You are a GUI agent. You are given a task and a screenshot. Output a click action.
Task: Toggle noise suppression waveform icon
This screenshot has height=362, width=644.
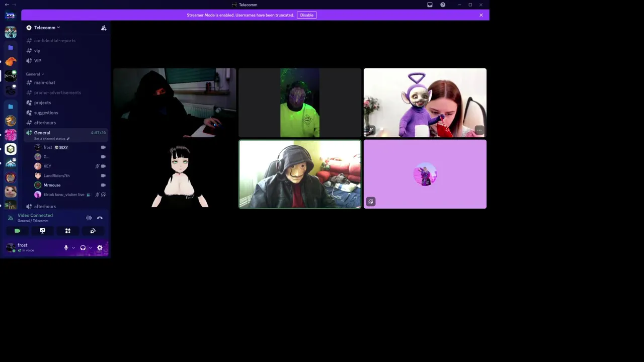89,218
